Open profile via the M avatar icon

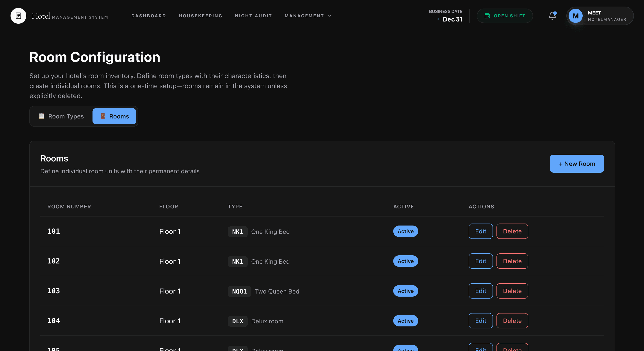(x=576, y=16)
